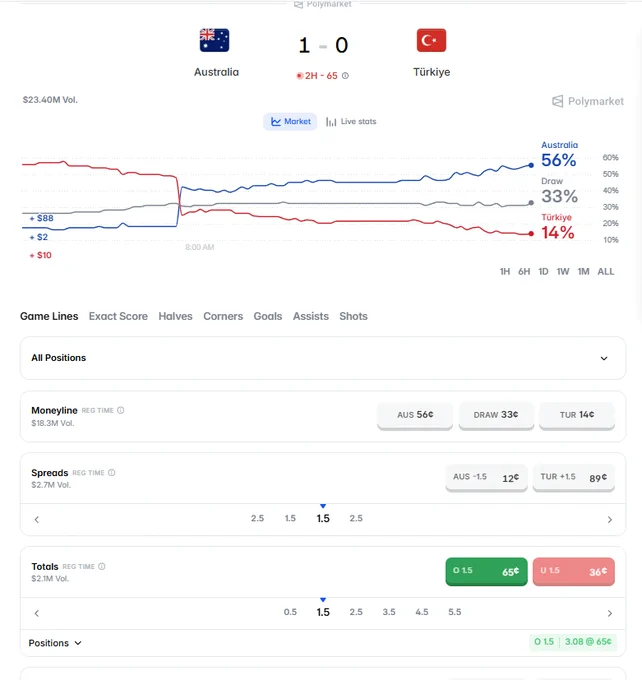Select the ALL chart time range
The image size is (642, 680).
coord(606,272)
